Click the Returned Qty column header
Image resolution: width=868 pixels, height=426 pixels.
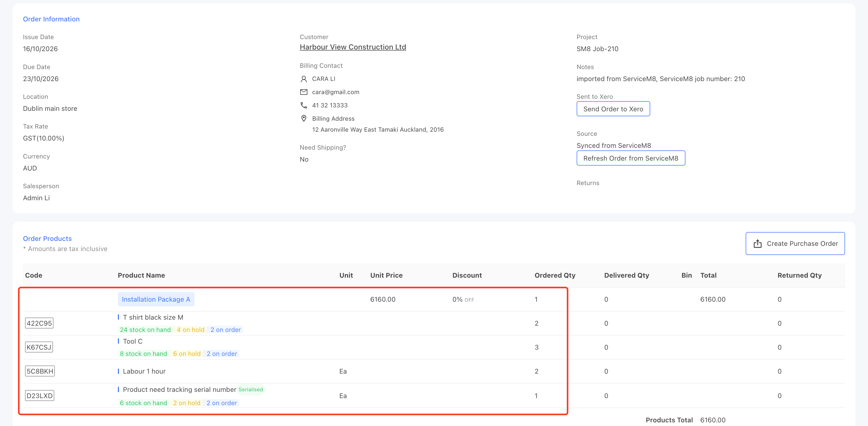click(x=799, y=276)
